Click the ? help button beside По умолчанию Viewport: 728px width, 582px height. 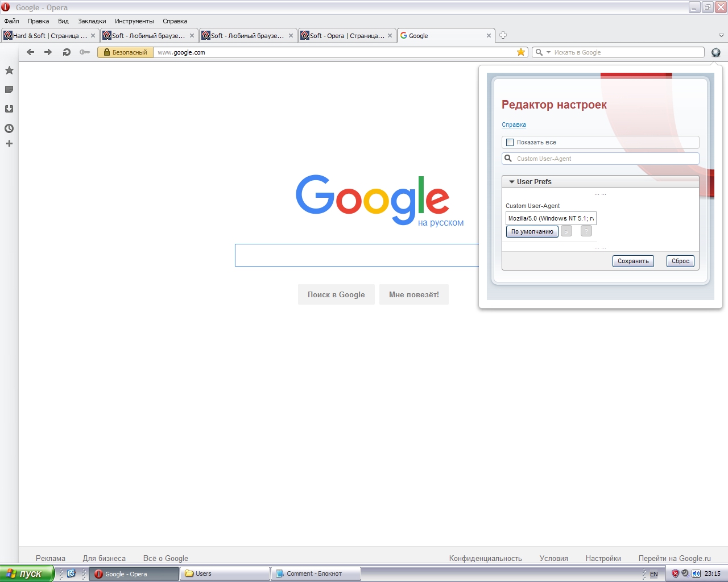click(x=586, y=231)
